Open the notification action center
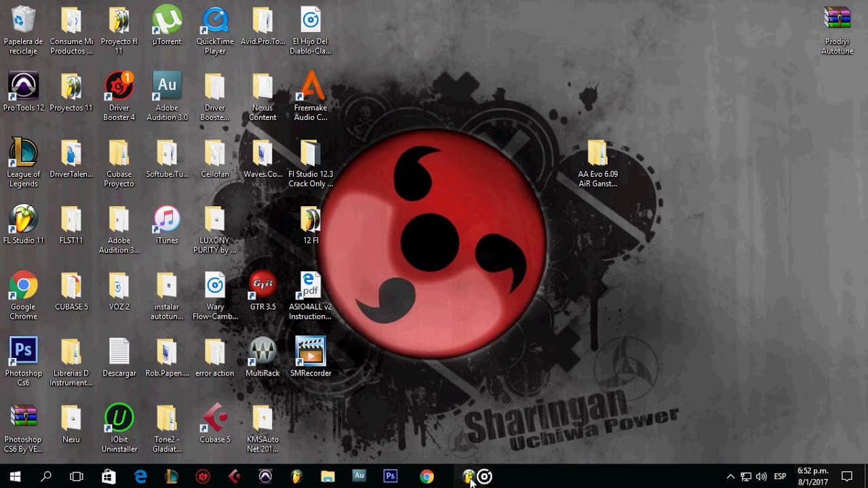 [847, 476]
